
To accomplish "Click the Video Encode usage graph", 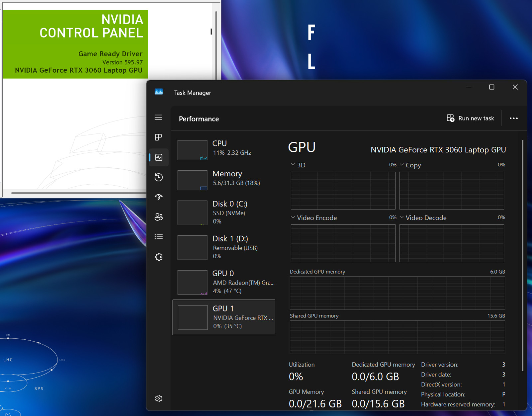I will [343, 243].
